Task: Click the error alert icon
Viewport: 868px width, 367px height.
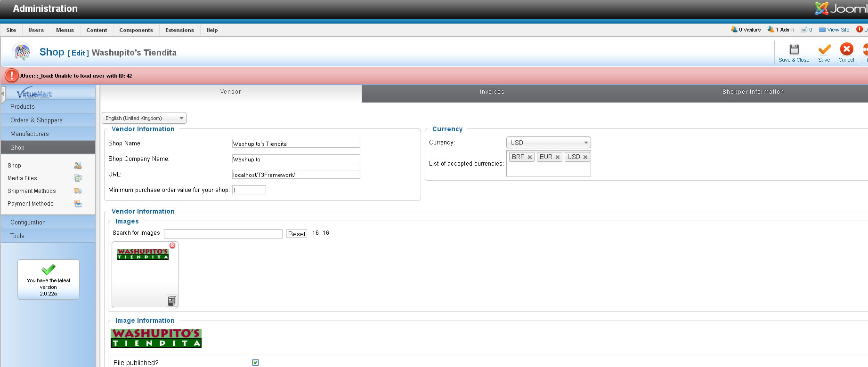Action: (x=11, y=75)
